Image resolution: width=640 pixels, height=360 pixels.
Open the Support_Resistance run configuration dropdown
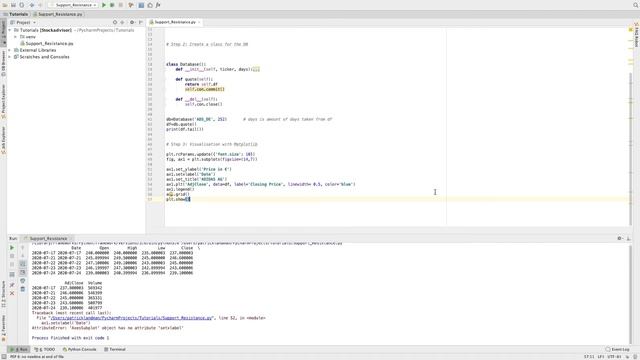(73, 5)
